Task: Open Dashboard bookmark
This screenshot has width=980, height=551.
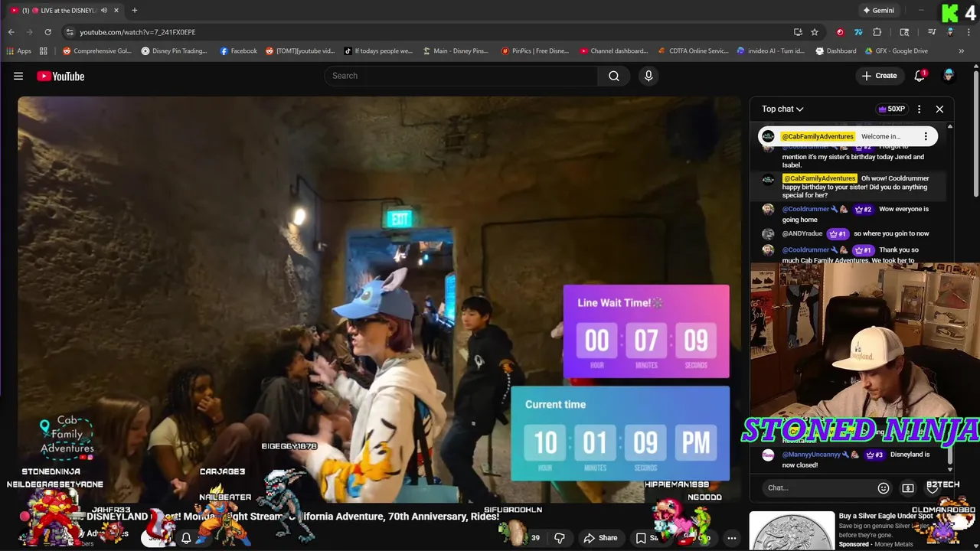Action: point(835,51)
